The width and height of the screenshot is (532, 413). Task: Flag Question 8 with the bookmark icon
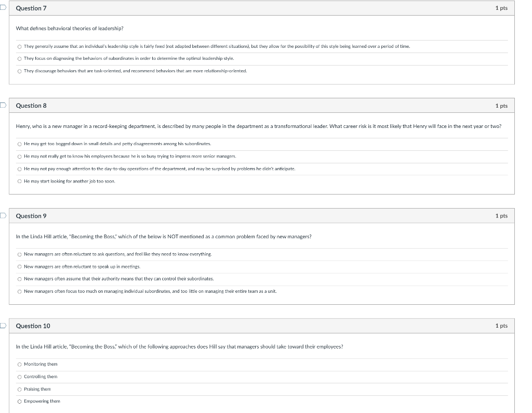coord(3,105)
